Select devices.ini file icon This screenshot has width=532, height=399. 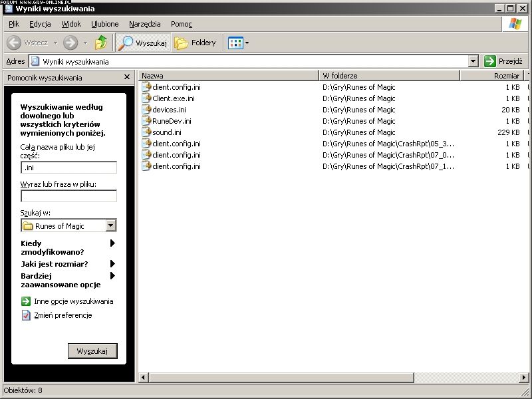pos(146,110)
